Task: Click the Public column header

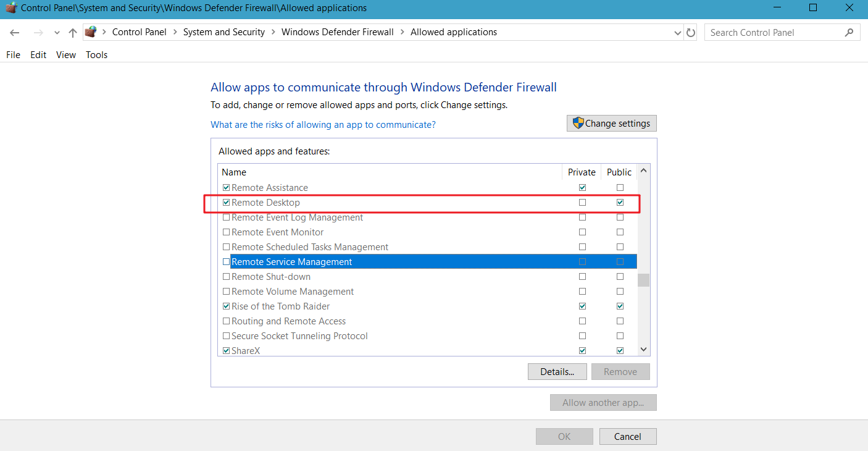Action: [x=619, y=172]
